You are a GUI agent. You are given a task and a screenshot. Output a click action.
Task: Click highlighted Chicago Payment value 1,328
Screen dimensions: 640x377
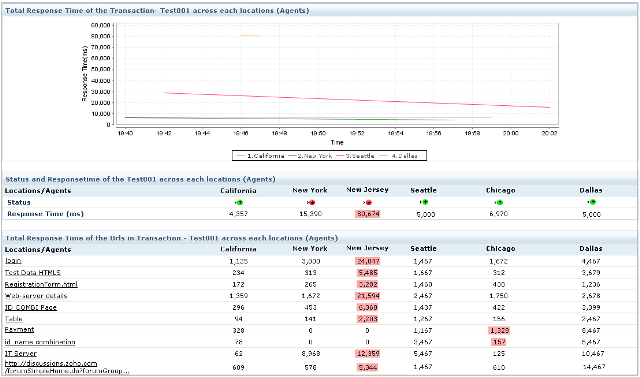[498, 330]
